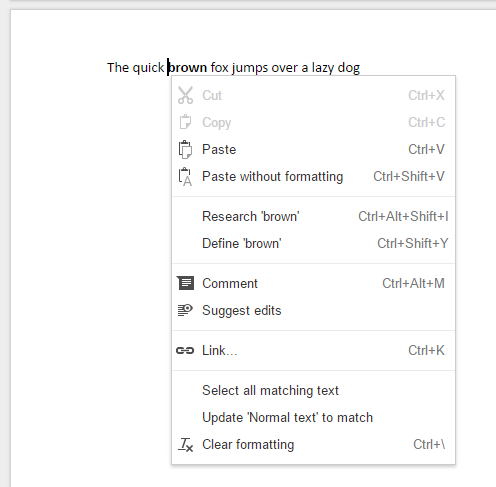The width and height of the screenshot is (496, 487).
Task: Click the Clear formatting Tx icon
Action: [185, 445]
